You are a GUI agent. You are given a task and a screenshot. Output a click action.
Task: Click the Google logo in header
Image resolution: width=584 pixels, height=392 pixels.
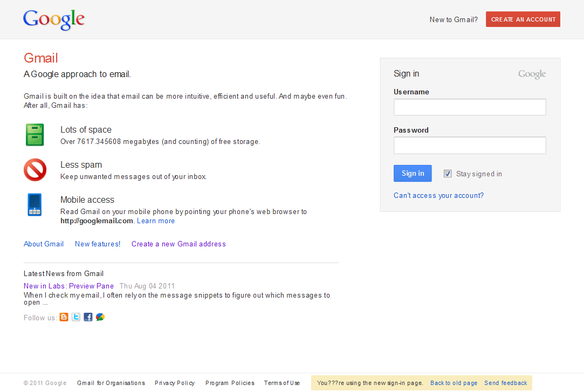54,20
